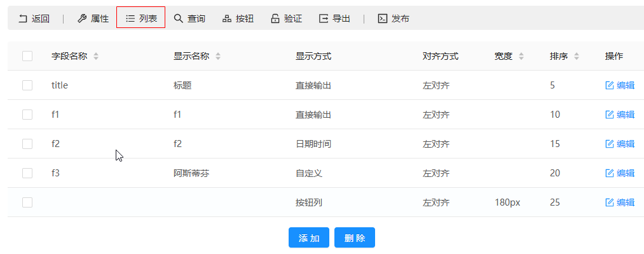Viewport: 644px width, 254px height.
Task: Click the 显示方式 column header
Action: [313, 56]
